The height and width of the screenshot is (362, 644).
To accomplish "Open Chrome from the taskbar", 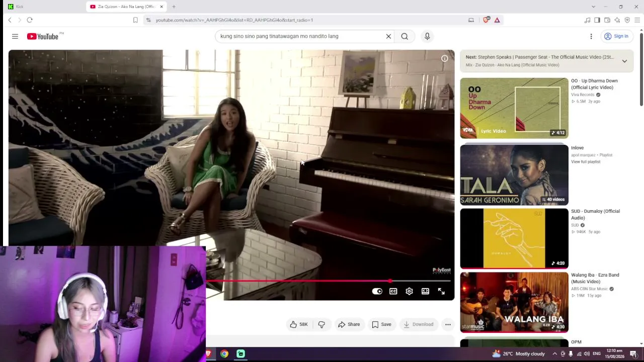I will tap(224, 353).
